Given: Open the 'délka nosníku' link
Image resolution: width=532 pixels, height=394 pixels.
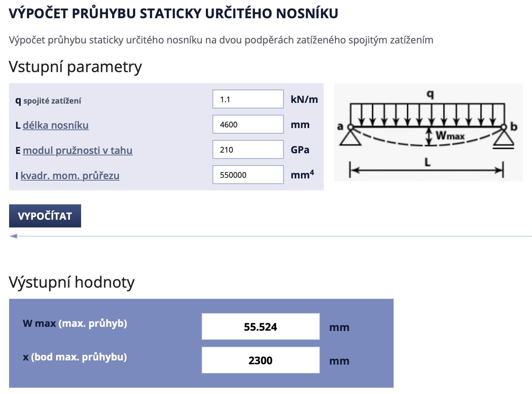Looking at the screenshot, I should click(x=56, y=125).
